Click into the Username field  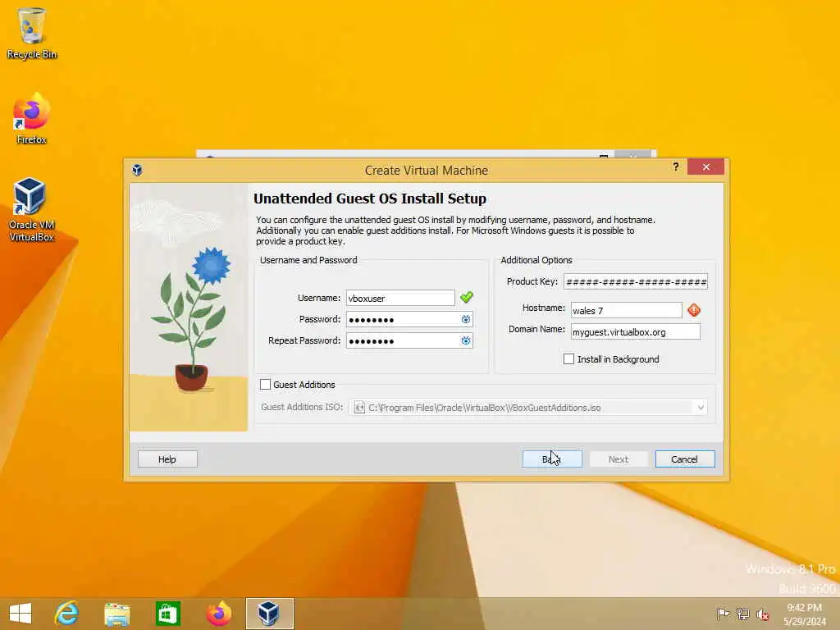point(400,298)
